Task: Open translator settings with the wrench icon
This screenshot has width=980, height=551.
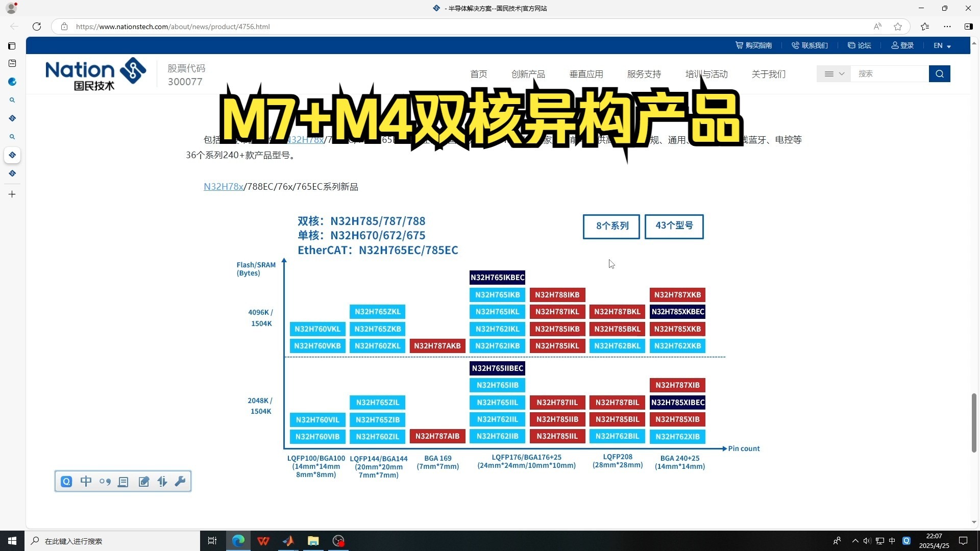Action: 180,482
